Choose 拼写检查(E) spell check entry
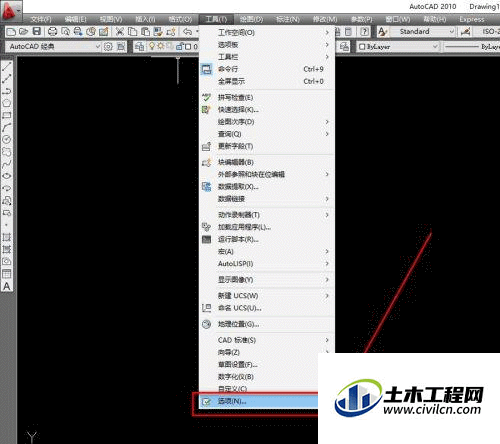 pos(267,97)
